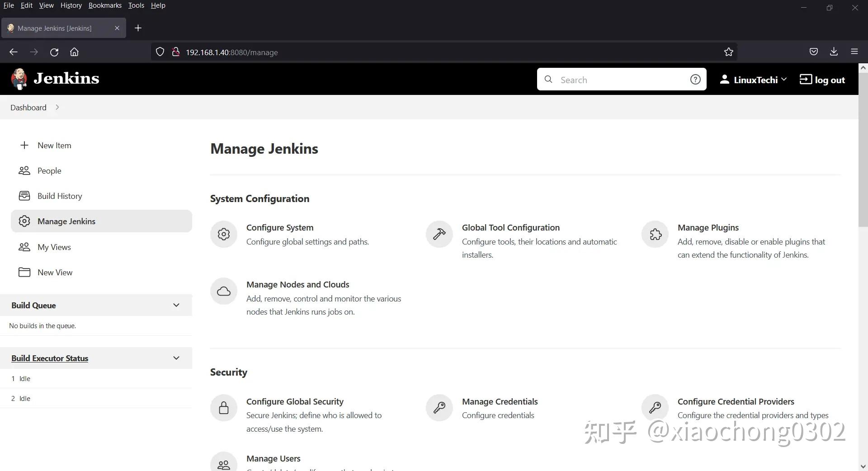868x471 pixels.
Task: Click inside the Jenkins search field
Action: 619,79
